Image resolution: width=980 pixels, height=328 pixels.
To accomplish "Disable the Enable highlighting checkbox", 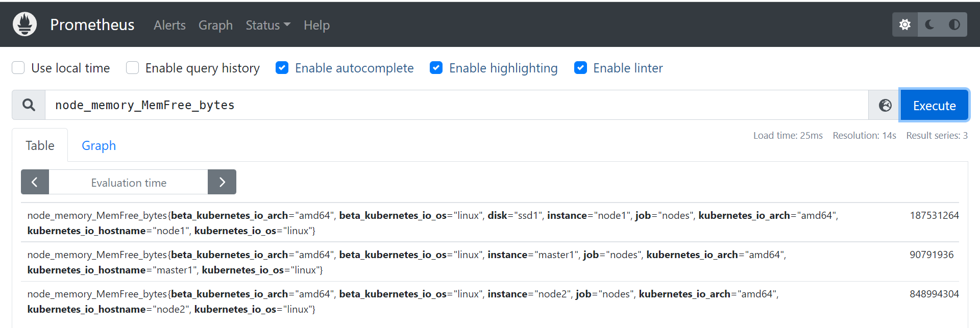I will click(436, 68).
